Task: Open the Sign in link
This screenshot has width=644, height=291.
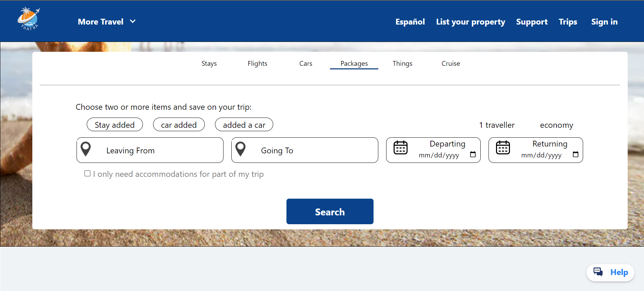Action: coord(604,22)
